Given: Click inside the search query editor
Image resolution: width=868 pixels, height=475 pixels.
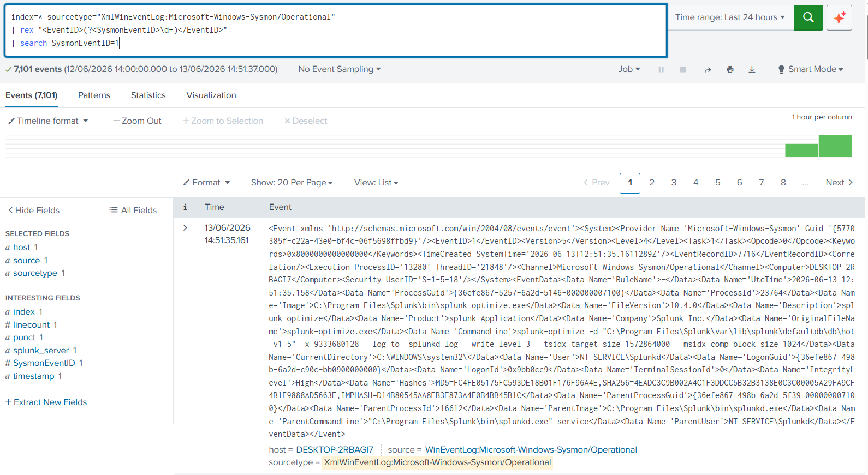Looking at the screenshot, I should click(336, 31).
